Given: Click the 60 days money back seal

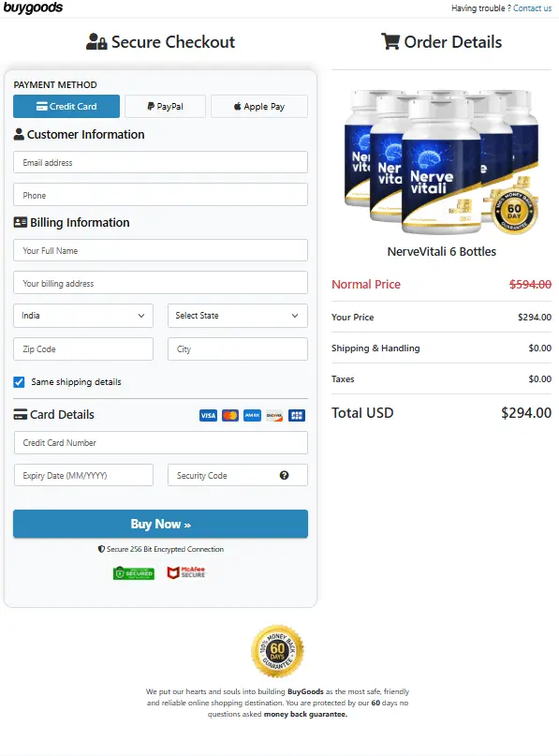Looking at the screenshot, I should [277, 652].
